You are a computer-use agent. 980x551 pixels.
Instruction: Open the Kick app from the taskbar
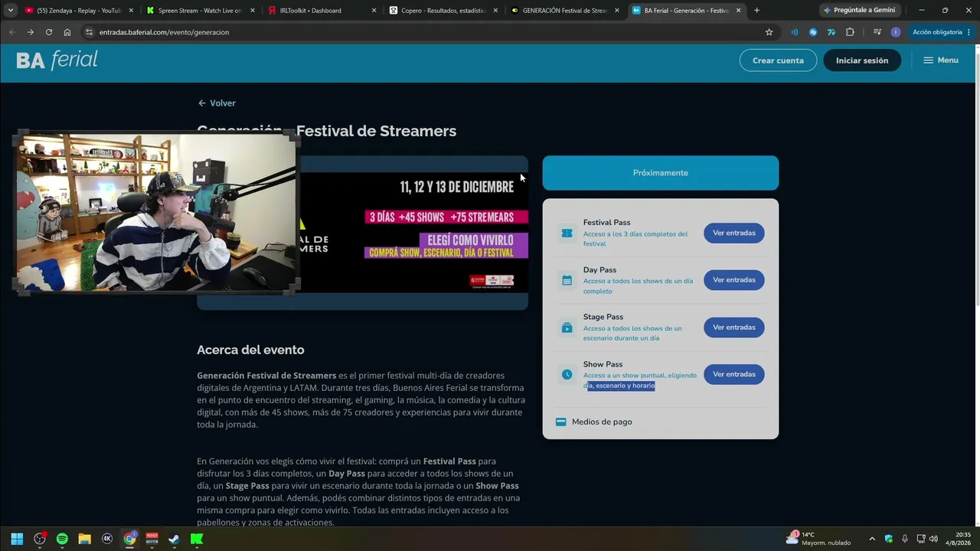(197, 539)
